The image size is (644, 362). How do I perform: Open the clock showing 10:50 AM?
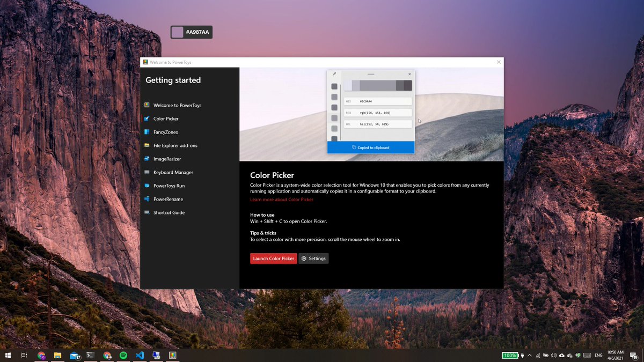click(x=615, y=356)
